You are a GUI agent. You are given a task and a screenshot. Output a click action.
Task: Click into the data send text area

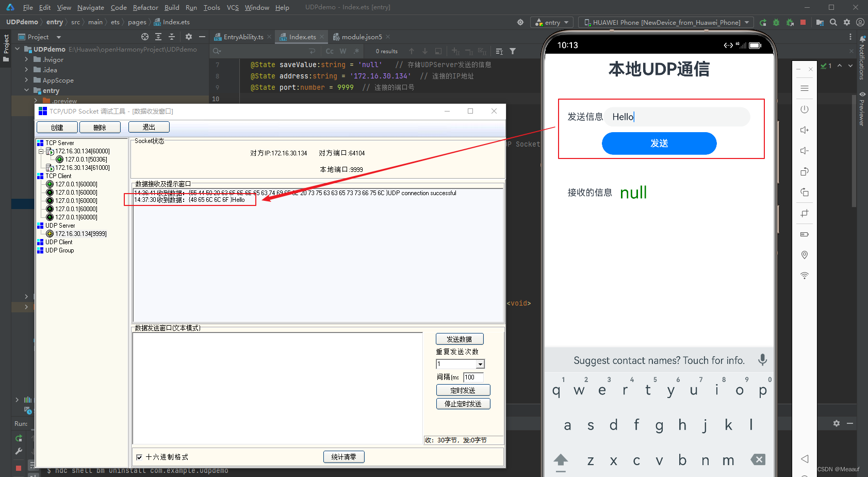click(277, 389)
